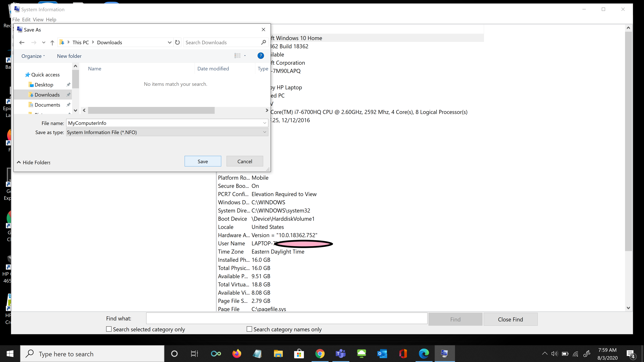
Task: Click the taskbar search box
Action: tap(92, 354)
